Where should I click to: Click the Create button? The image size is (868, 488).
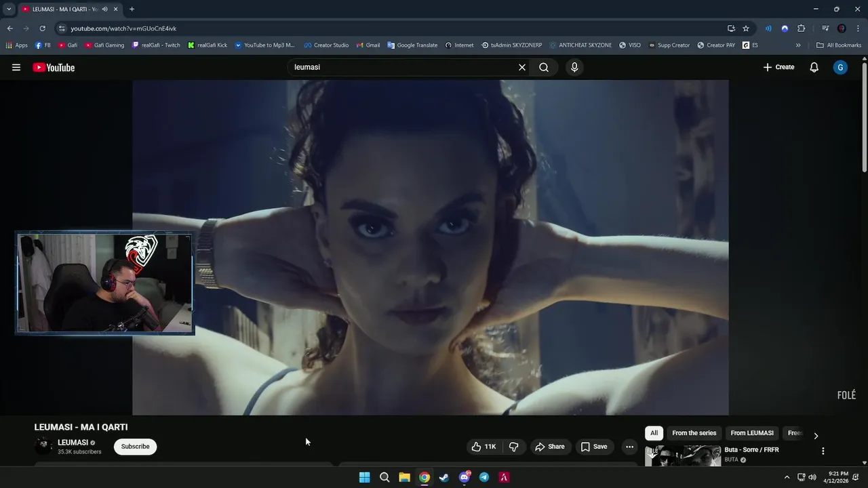(778, 67)
